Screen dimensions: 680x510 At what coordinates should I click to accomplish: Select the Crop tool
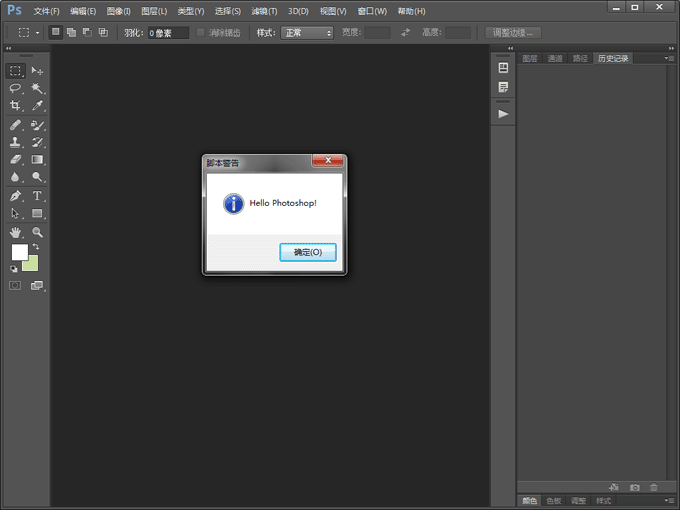(15, 105)
